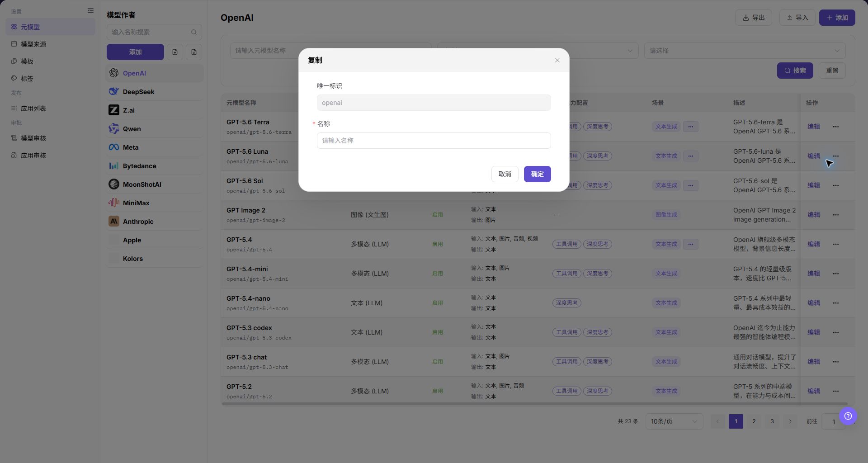Click the 重置 reset button
The width and height of the screenshot is (868, 463).
click(832, 71)
